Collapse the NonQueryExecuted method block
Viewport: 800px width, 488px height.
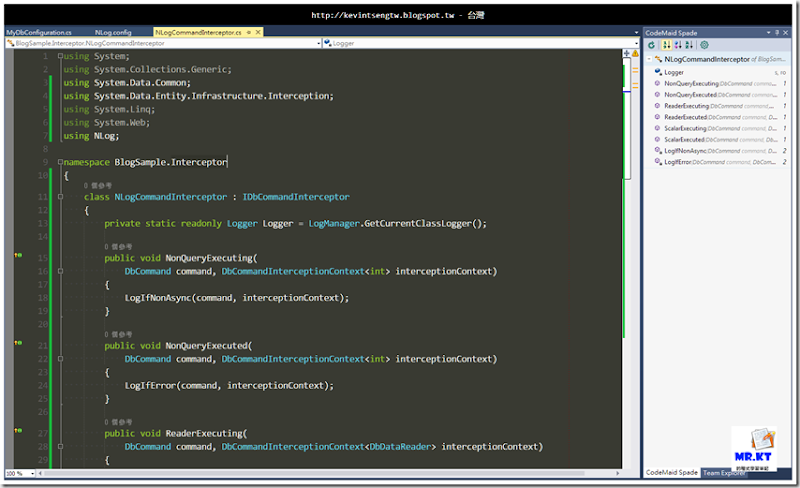[60, 359]
